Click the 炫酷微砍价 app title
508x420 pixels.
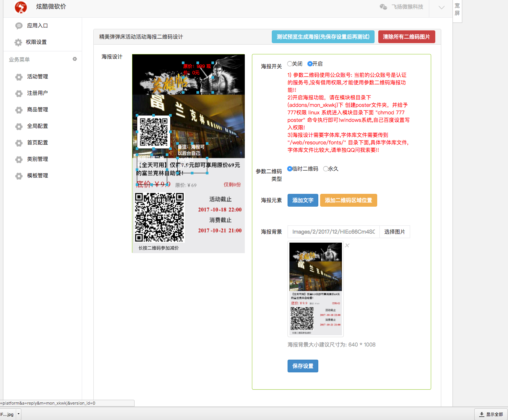[x=51, y=7]
